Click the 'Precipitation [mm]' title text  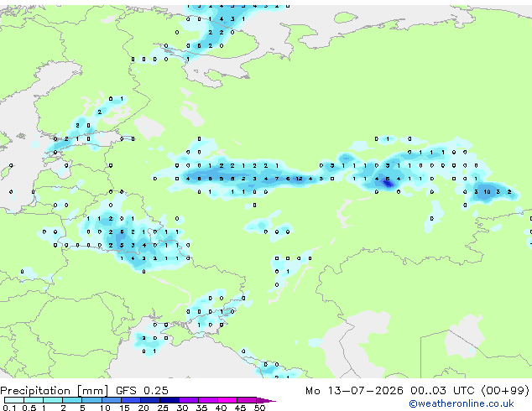click(x=55, y=391)
